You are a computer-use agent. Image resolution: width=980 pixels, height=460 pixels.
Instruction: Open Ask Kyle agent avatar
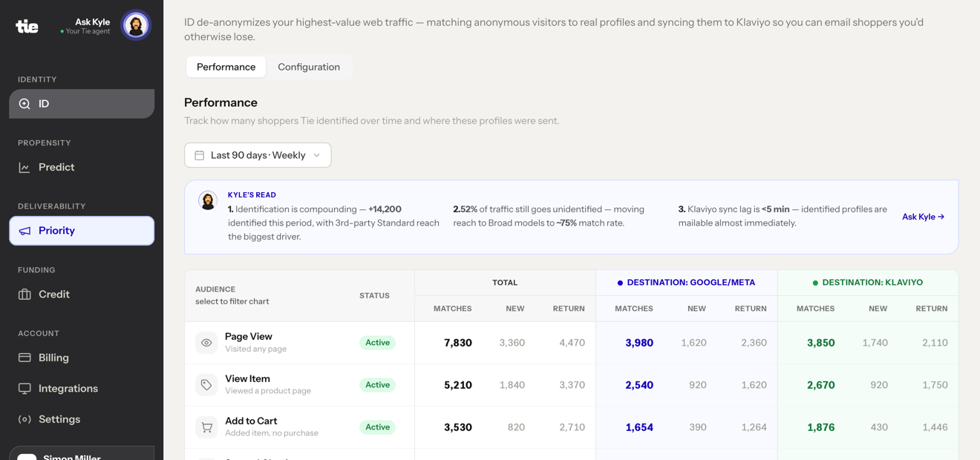(x=136, y=26)
